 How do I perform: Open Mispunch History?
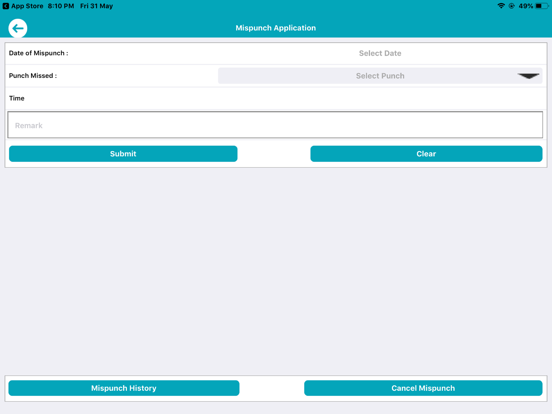point(124,388)
